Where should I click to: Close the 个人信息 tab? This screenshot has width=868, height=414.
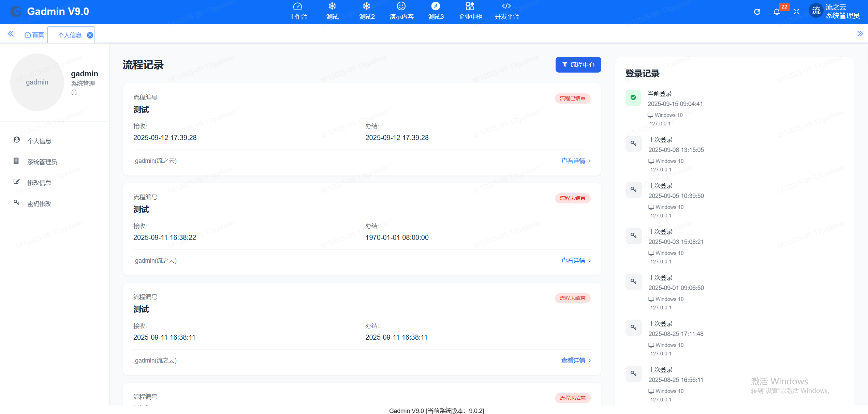tap(90, 35)
